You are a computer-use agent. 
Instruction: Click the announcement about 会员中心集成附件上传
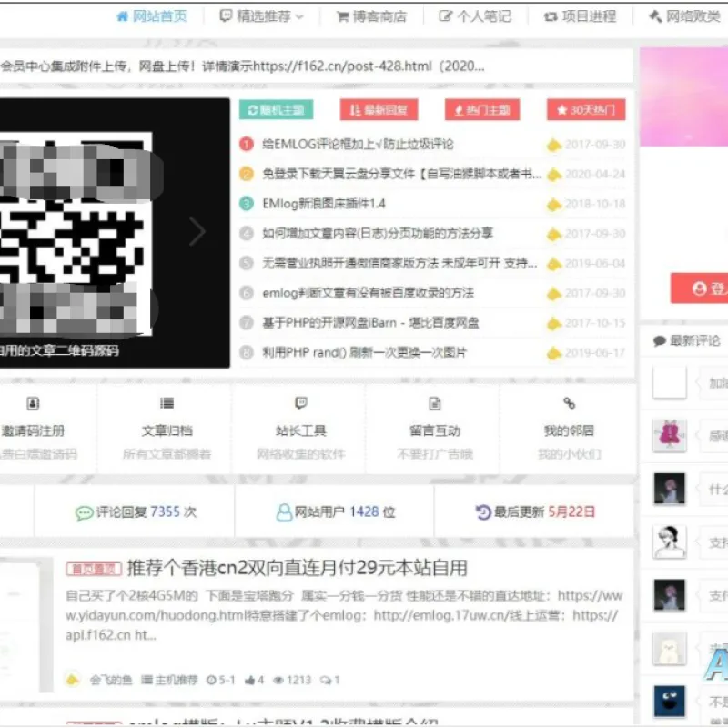coord(242,66)
